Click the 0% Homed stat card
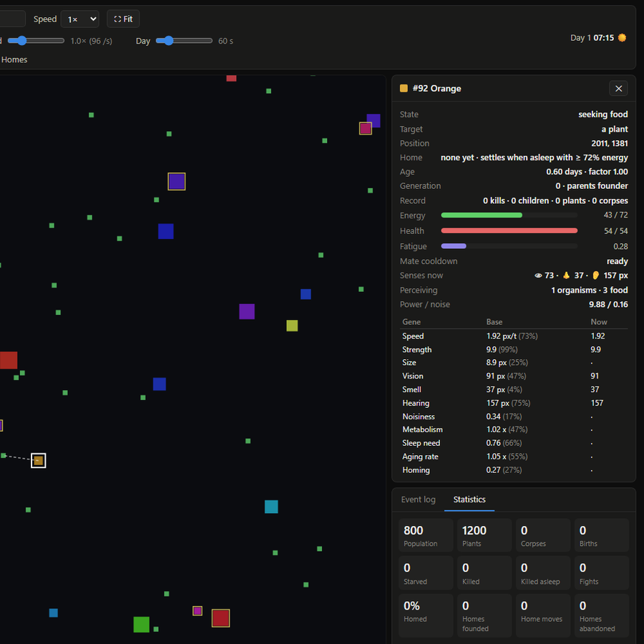The width and height of the screenshot is (644, 644). (426, 615)
